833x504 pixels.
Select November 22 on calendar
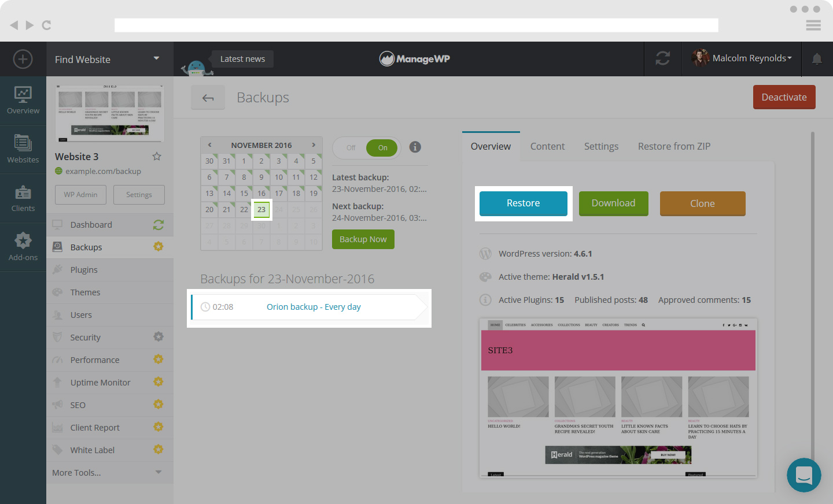click(x=244, y=209)
